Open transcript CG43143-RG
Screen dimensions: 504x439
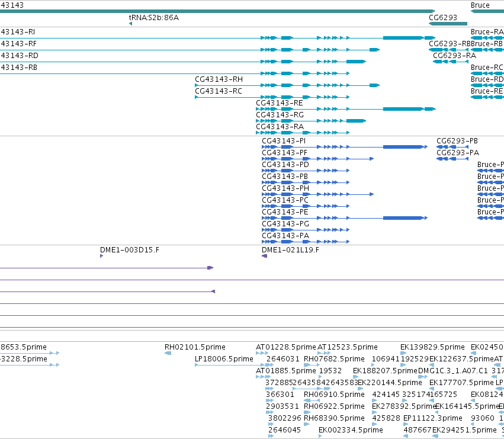tap(280, 115)
